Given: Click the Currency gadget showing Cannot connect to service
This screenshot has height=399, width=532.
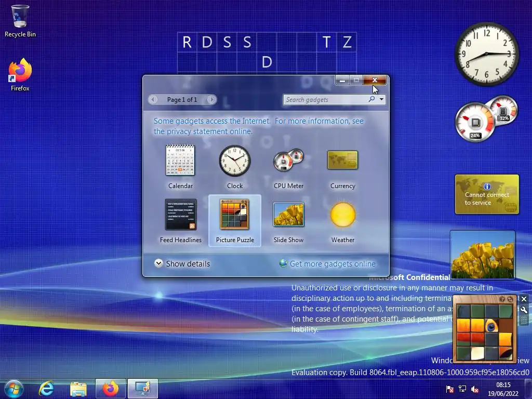Looking at the screenshot, I should coord(487,194).
